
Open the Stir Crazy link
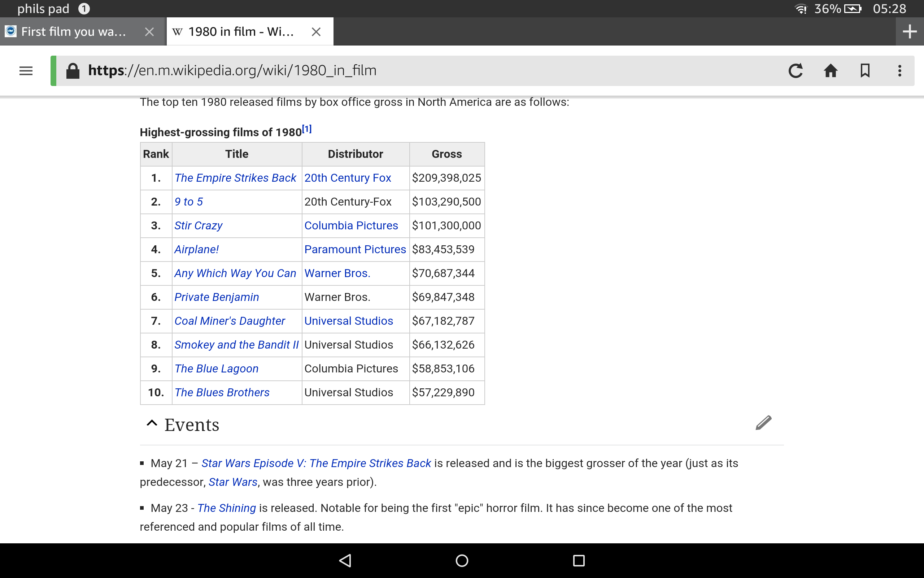(x=198, y=225)
